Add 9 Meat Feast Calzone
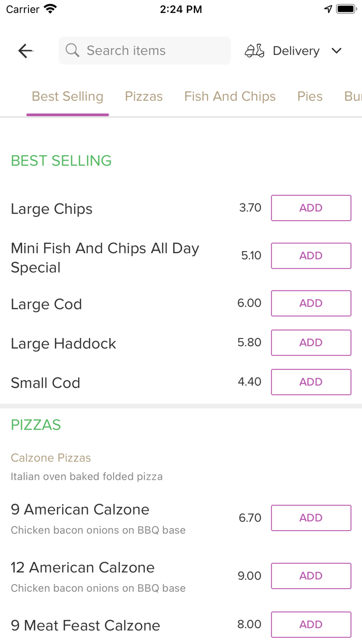362x644 pixels. point(311,624)
